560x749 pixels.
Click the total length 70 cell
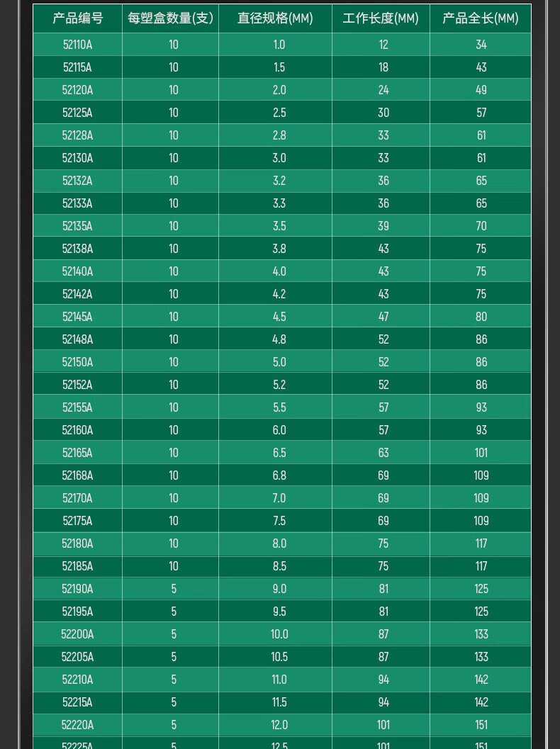[481, 226]
